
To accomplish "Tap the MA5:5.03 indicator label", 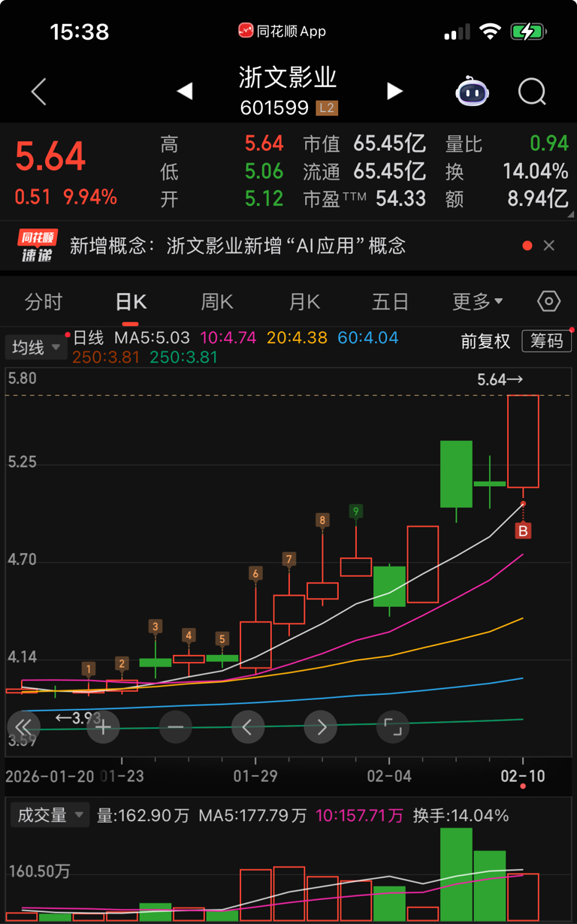I will click(152, 339).
